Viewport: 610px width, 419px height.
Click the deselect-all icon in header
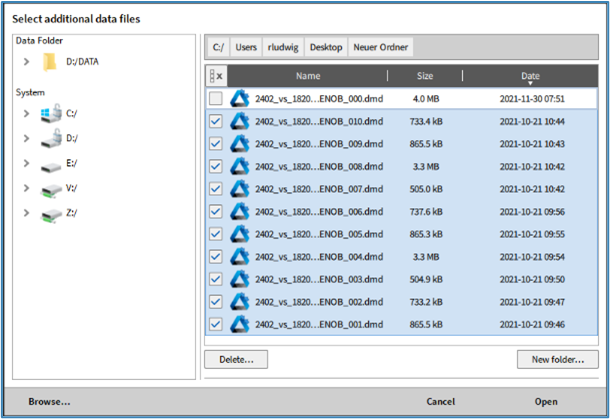[216, 76]
